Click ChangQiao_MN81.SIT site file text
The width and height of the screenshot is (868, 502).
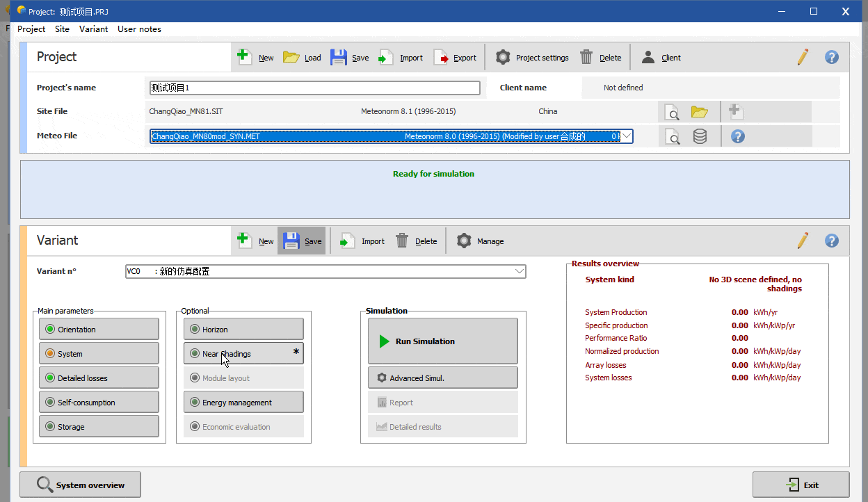[x=186, y=111]
